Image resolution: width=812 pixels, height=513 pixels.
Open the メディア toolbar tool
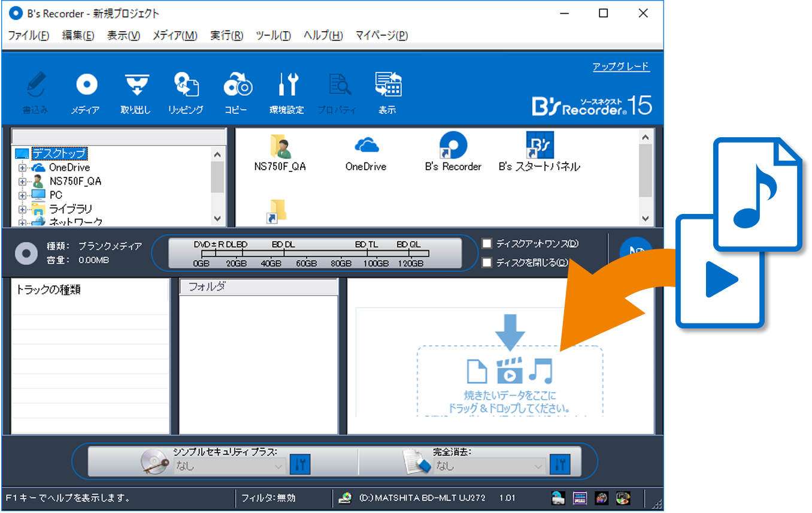[x=86, y=85]
